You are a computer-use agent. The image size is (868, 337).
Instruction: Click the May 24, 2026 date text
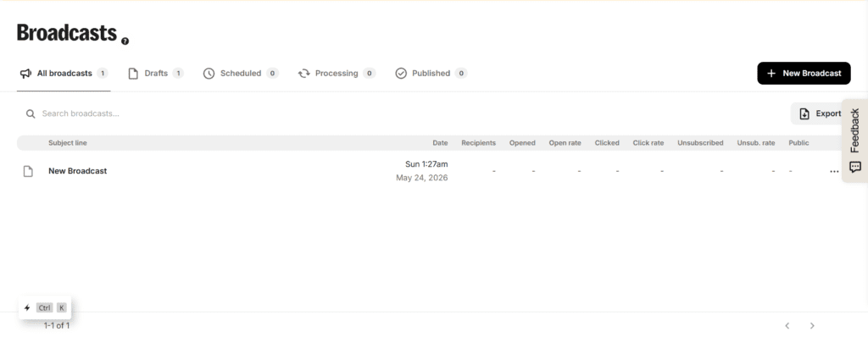[422, 178]
